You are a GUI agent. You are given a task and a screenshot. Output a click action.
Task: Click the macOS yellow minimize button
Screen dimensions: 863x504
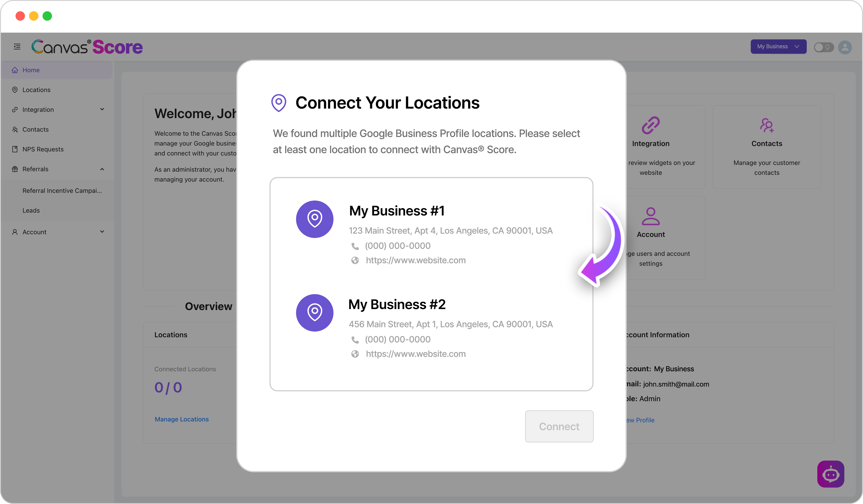[34, 16]
